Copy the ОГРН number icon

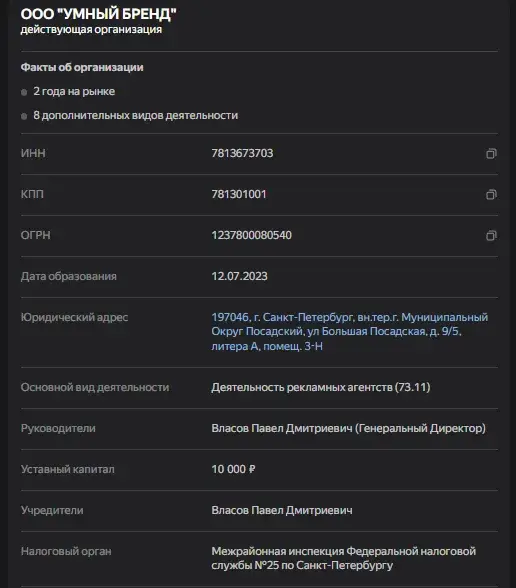click(x=491, y=235)
